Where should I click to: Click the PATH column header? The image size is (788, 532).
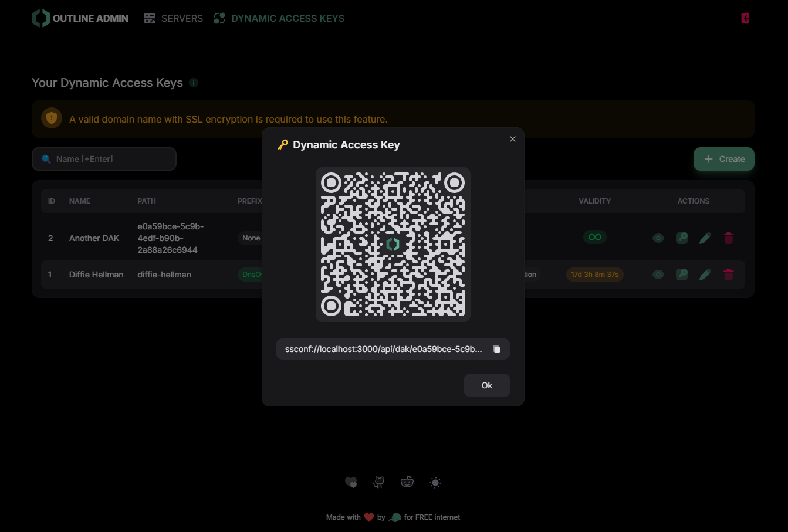(147, 201)
